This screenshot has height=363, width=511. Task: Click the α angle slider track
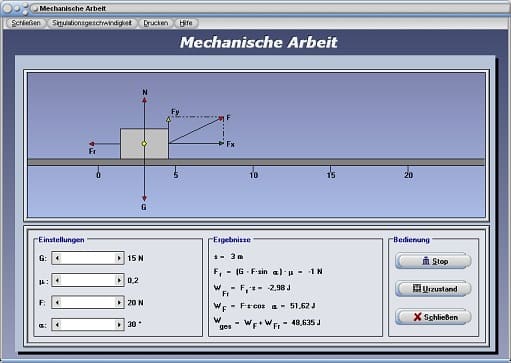[88, 324]
